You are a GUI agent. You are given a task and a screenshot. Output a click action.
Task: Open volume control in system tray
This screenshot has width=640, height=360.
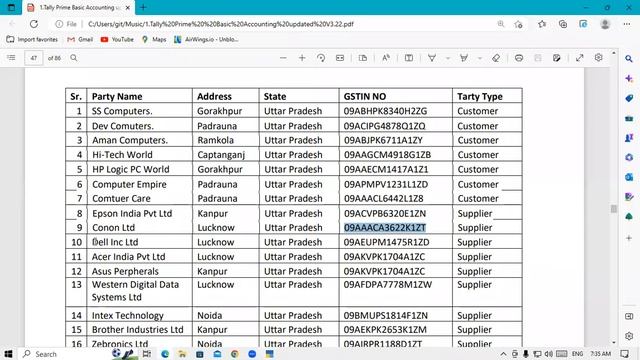549,354
